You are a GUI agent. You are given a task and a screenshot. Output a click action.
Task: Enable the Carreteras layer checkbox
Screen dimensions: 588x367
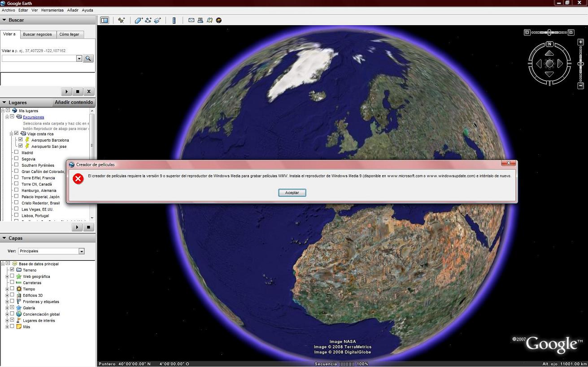[x=12, y=282]
